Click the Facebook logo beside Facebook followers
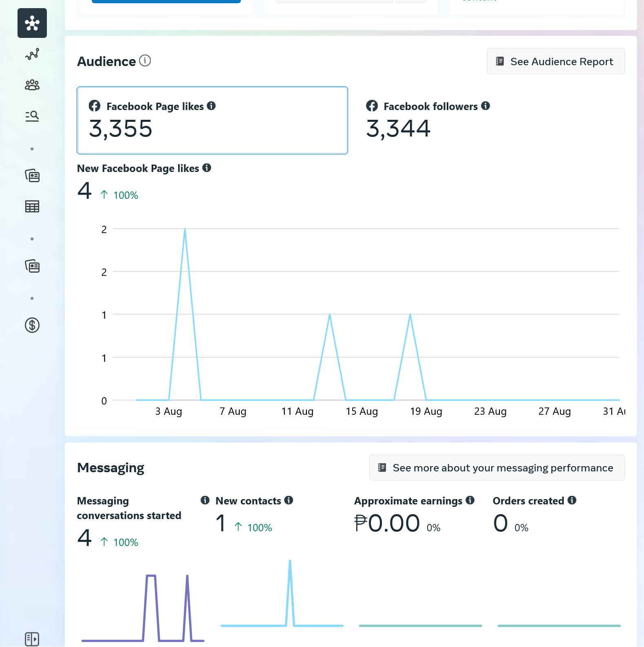644x647 pixels. tap(372, 106)
